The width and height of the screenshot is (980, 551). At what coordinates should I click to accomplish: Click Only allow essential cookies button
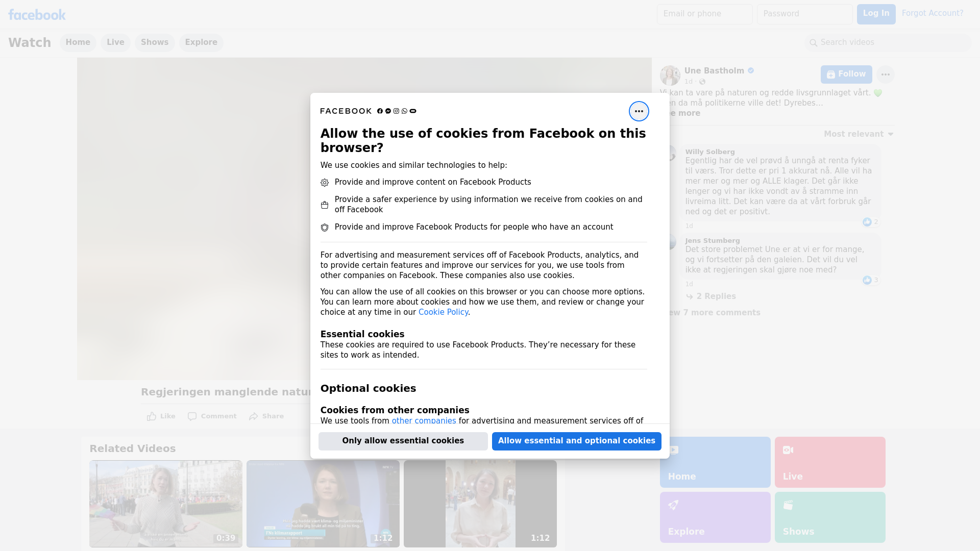pyautogui.click(x=403, y=441)
